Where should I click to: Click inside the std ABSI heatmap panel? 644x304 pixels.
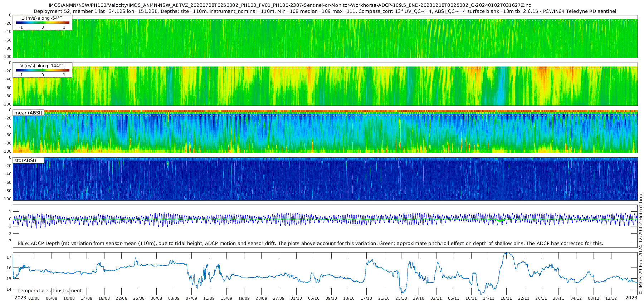click(325, 179)
